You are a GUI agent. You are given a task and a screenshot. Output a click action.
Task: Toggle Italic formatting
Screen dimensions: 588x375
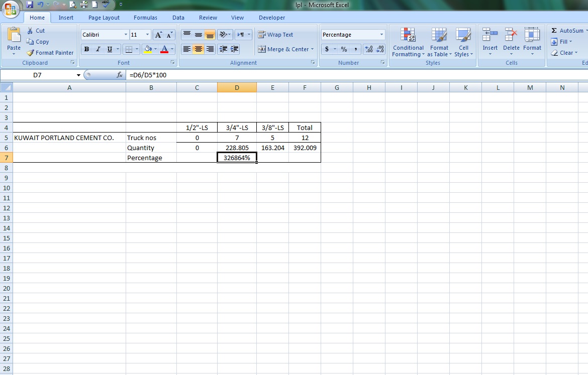[x=98, y=49]
